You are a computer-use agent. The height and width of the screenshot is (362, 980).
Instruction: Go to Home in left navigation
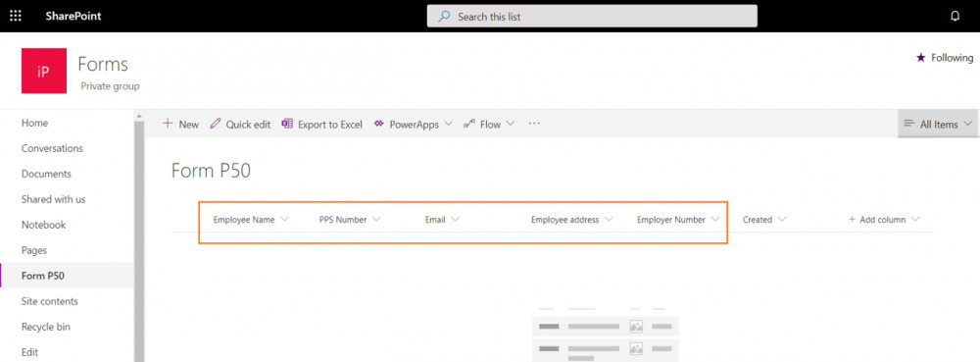(x=34, y=124)
